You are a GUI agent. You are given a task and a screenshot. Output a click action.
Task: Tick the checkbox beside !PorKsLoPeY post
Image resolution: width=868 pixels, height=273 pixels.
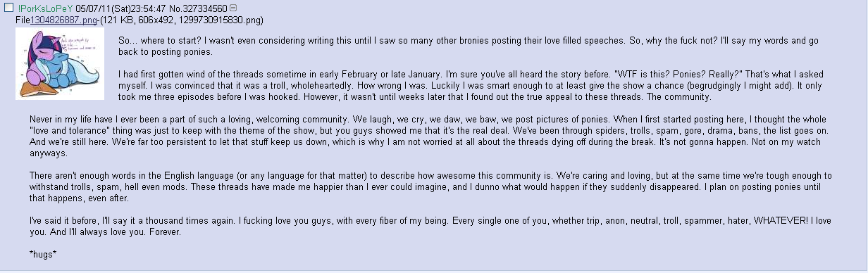pyautogui.click(x=9, y=8)
